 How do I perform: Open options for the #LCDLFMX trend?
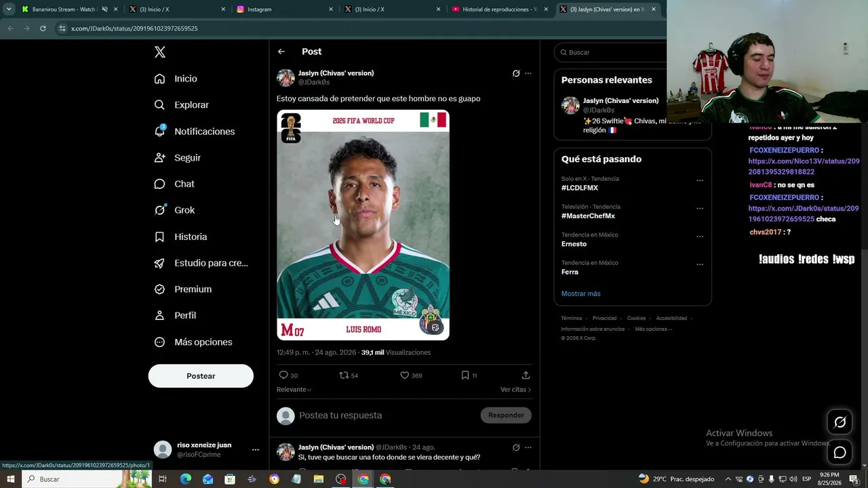point(700,181)
